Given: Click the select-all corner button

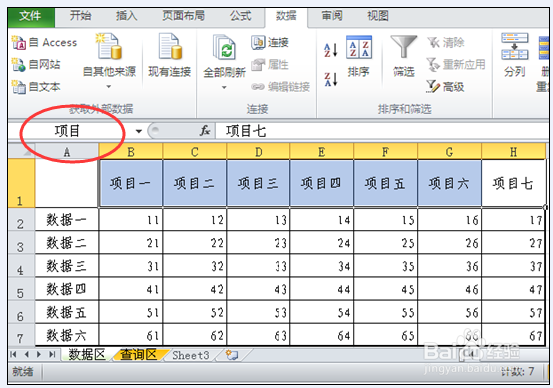Looking at the screenshot, I should click(21, 151).
